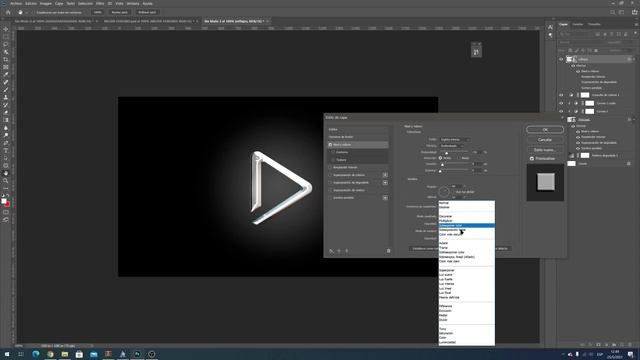Enable the Textura checkbox

[x=333, y=160]
